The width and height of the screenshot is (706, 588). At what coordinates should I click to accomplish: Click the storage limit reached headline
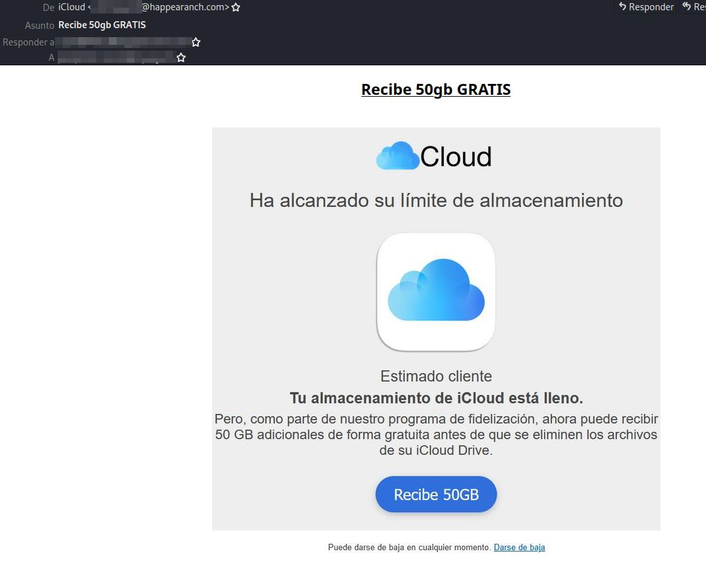(x=436, y=200)
